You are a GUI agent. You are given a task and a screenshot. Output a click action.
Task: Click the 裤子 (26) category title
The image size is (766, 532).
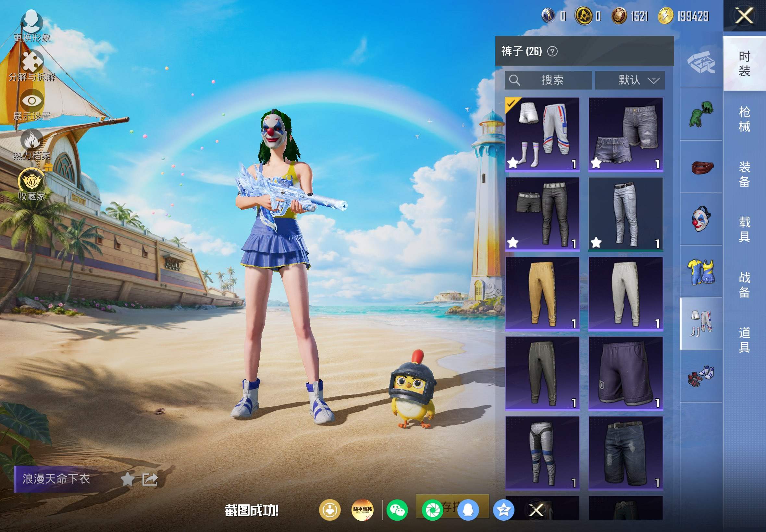point(522,51)
